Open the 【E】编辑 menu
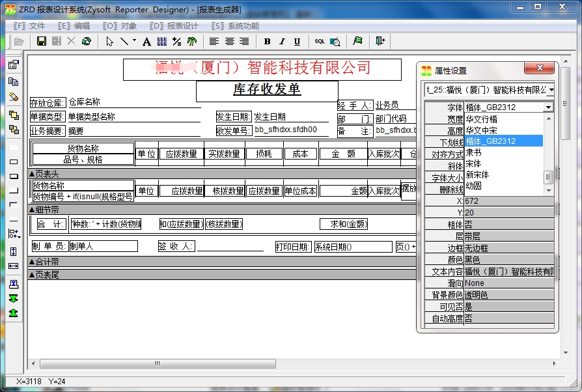This screenshot has width=582, height=392. point(74,26)
